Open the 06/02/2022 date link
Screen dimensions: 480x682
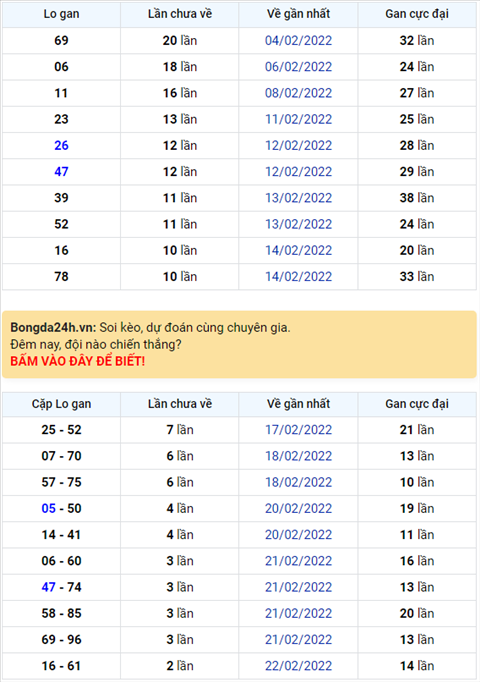[298, 67]
